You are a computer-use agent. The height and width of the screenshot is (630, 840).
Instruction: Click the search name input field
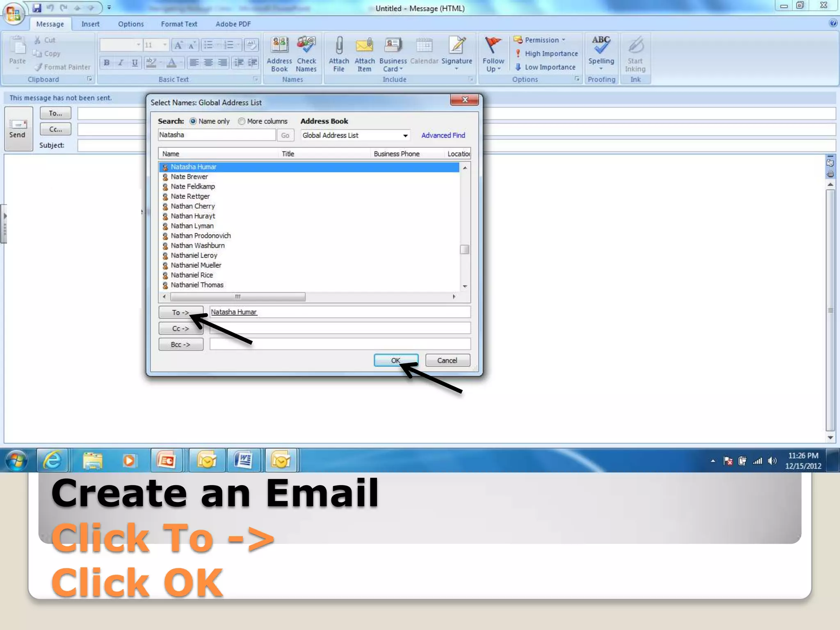[x=217, y=135]
